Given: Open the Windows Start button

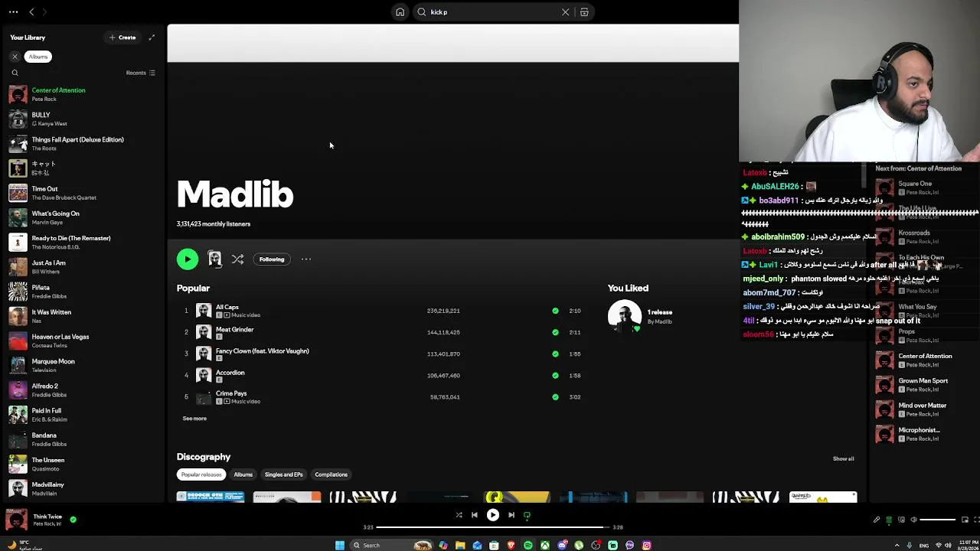Looking at the screenshot, I should (340, 545).
